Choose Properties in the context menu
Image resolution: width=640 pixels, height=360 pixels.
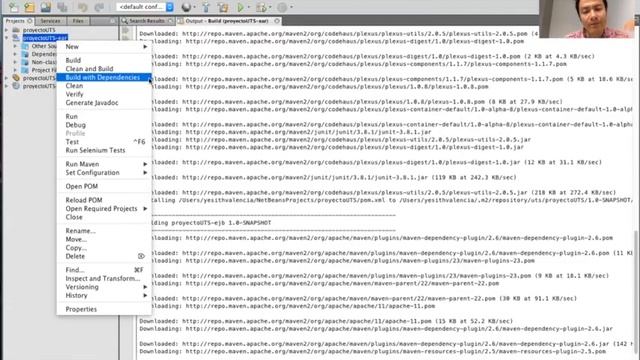coord(104,309)
